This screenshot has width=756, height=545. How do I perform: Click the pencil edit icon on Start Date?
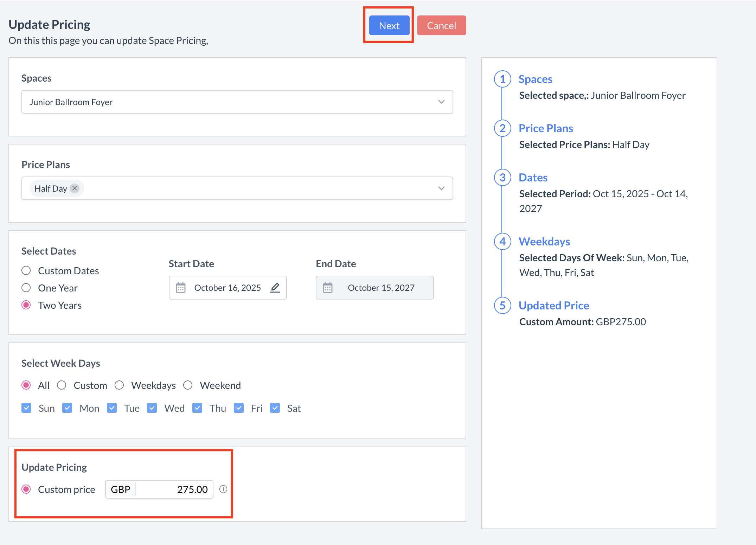click(275, 288)
